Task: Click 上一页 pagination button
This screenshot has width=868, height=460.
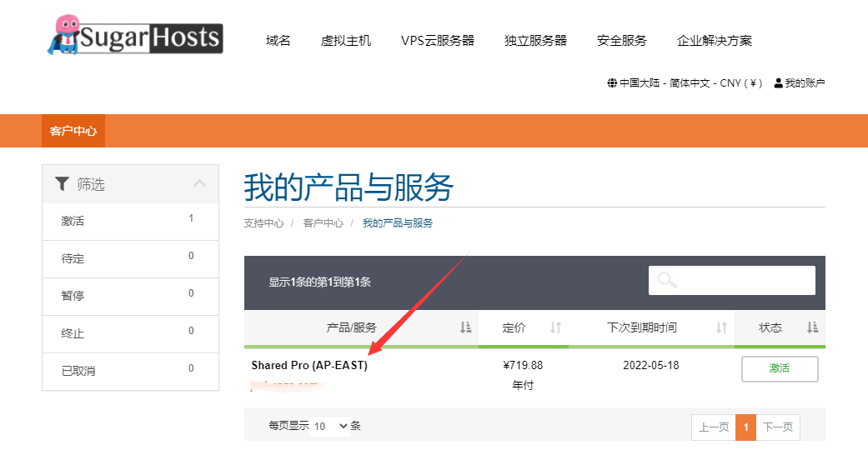Action: coord(714,427)
